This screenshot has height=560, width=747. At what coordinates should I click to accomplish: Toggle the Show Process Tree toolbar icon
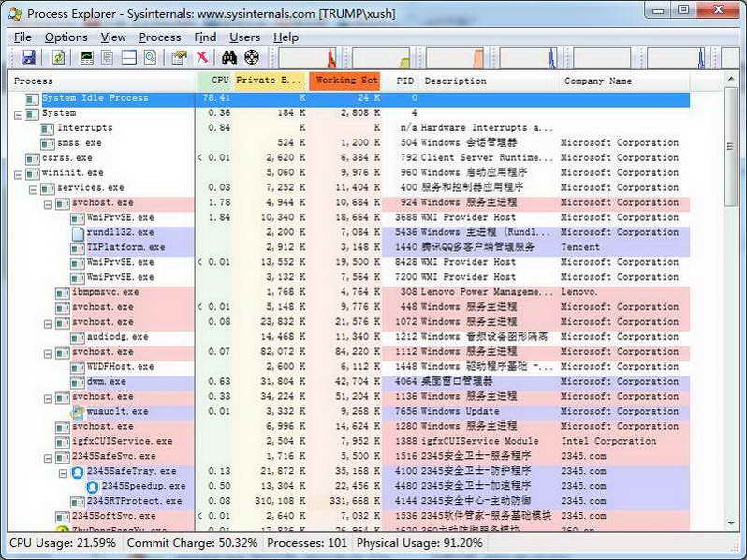pos(108,58)
